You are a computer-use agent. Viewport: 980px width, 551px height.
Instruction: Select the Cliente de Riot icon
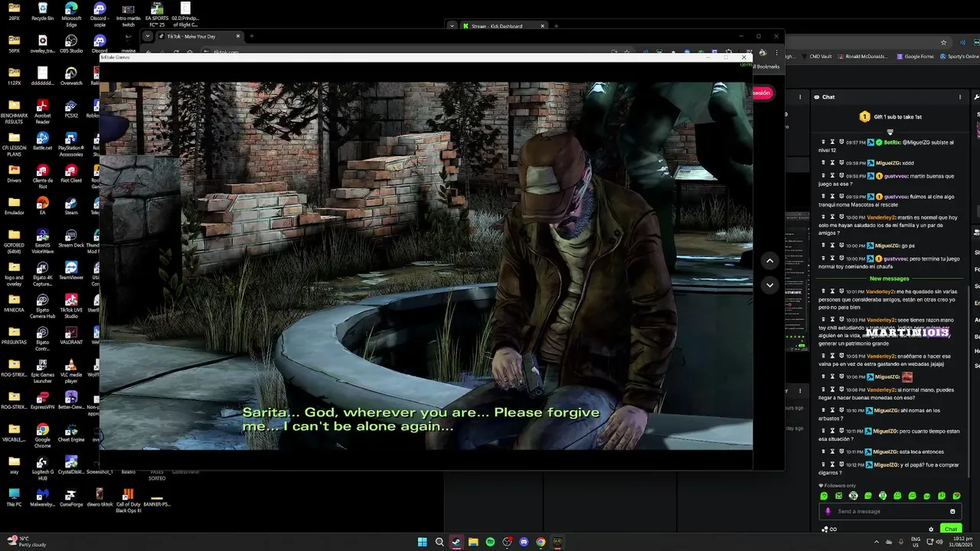42,176
